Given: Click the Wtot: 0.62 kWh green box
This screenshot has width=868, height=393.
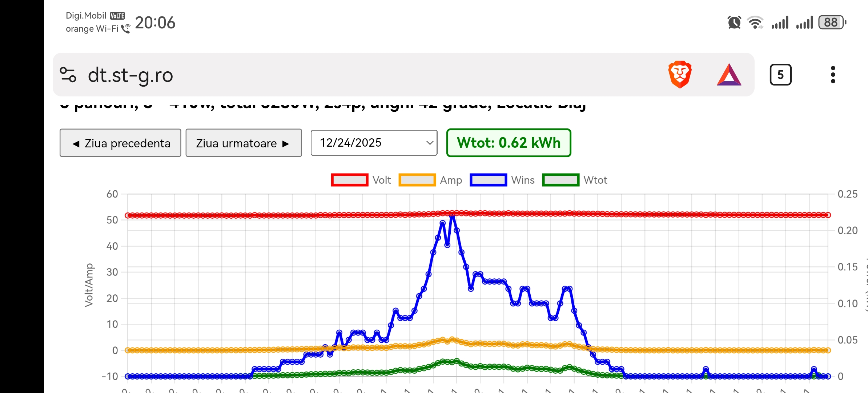Looking at the screenshot, I should (509, 143).
